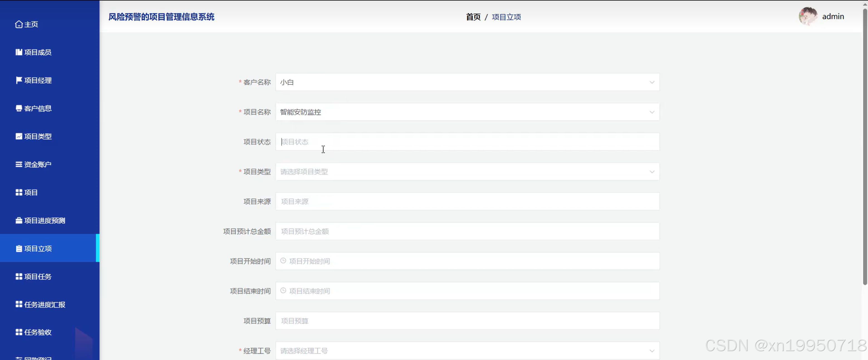The height and width of the screenshot is (360, 868).
Task: Navigate to 资金账户 menu entry
Action: 50,164
